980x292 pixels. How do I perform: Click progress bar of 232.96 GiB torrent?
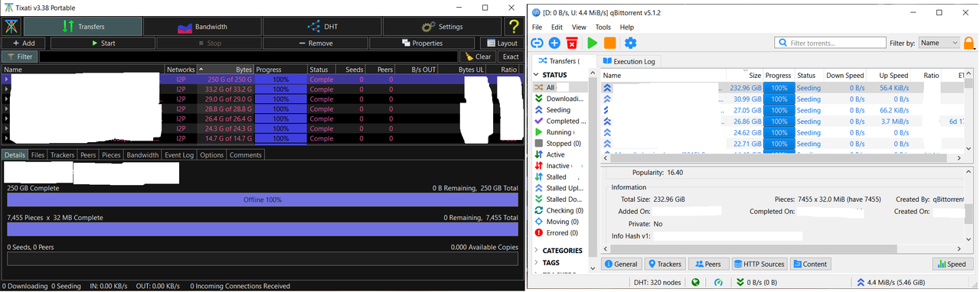tap(779, 88)
